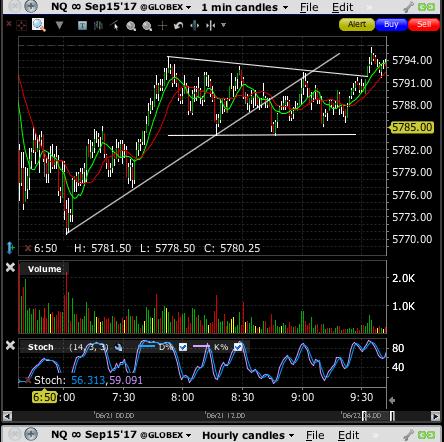Click the zoom out magnifier icon
The image size is (444, 442).
click(147, 26)
